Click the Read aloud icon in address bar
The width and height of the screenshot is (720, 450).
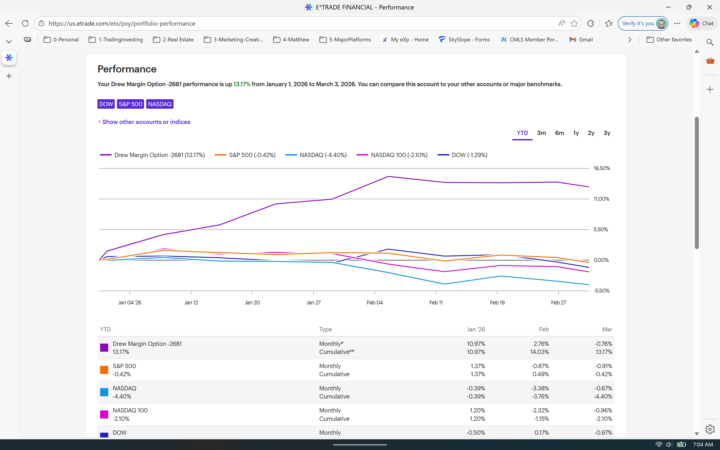562,23
